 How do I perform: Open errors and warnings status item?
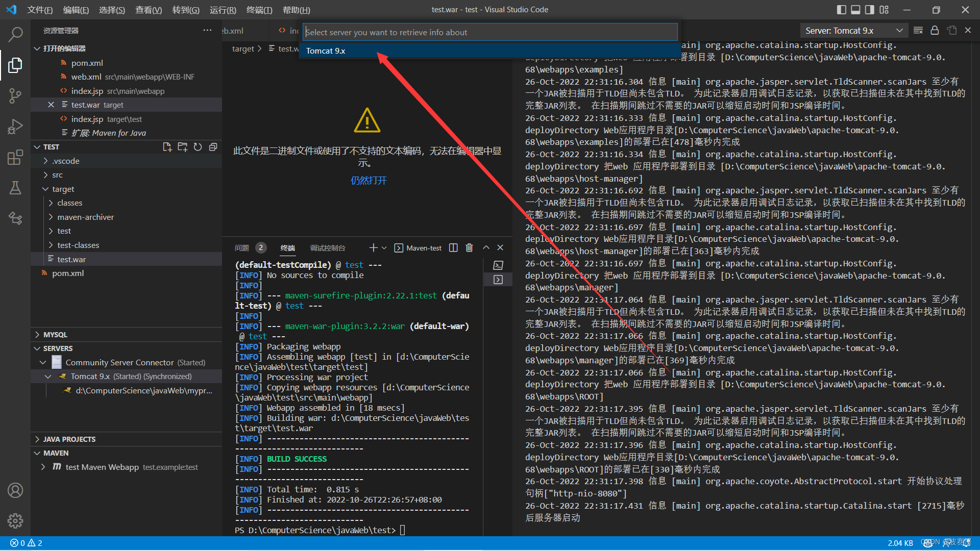coord(27,543)
